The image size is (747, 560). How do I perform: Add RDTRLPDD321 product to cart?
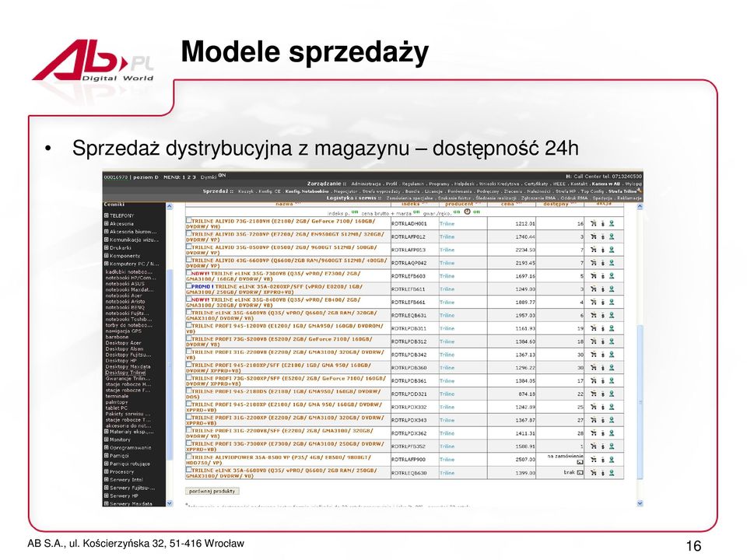pos(594,394)
